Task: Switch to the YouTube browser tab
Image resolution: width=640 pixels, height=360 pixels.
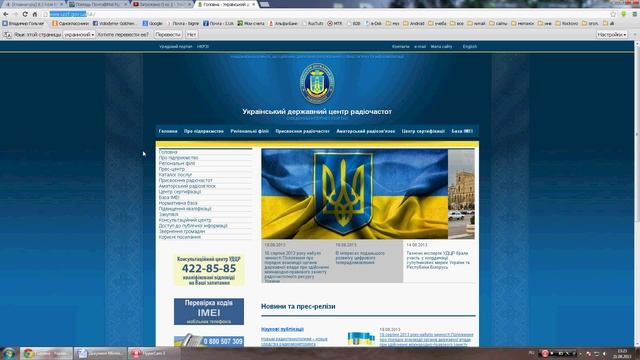Action: [162, 4]
